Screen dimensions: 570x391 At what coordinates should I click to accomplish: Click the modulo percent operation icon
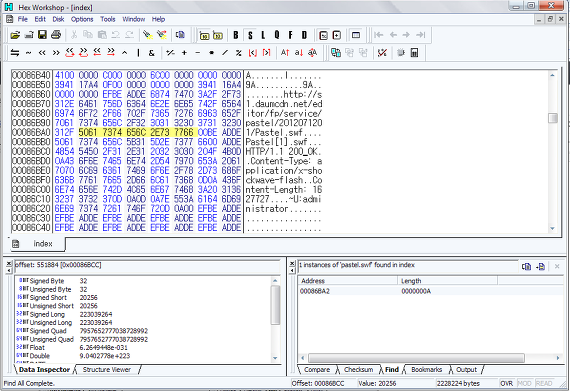click(238, 53)
